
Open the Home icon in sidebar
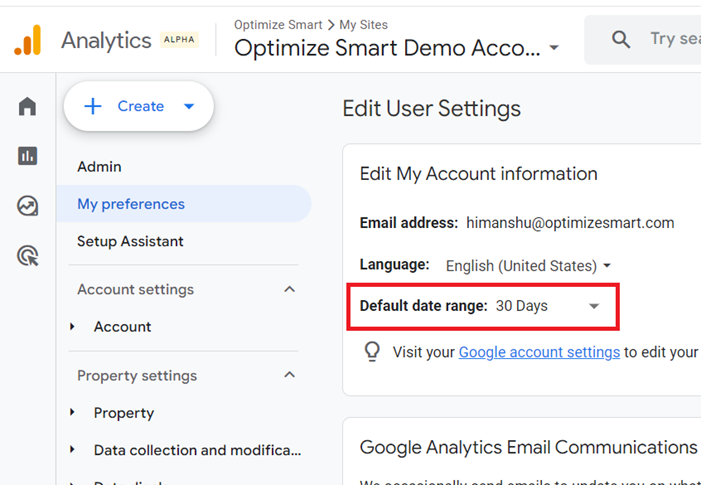click(x=27, y=106)
